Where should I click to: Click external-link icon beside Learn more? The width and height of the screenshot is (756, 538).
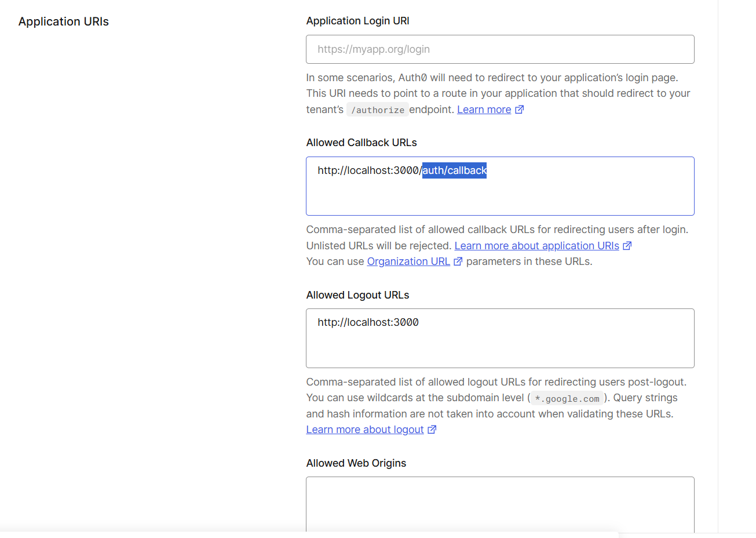click(x=520, y=110)
